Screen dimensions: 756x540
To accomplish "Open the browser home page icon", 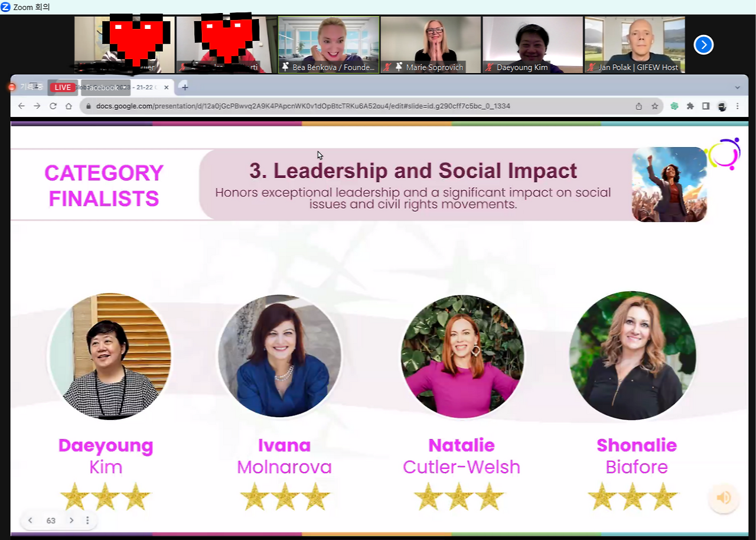I will 69,106.
